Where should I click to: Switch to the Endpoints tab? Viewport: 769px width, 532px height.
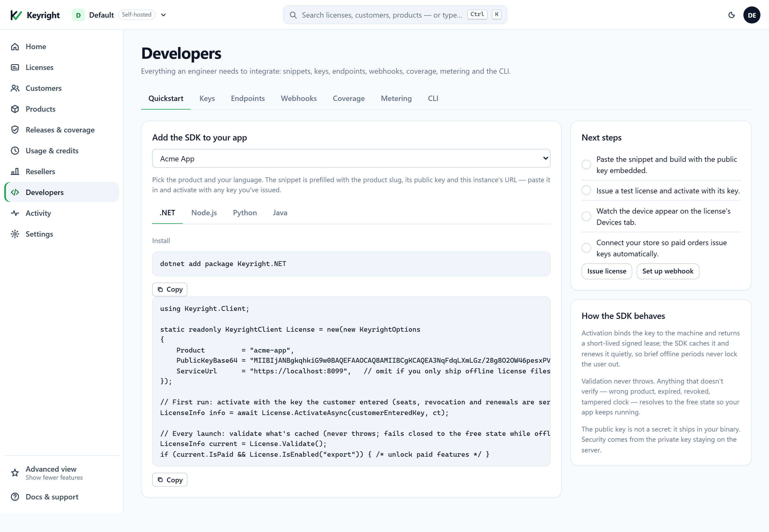point(248,98)
